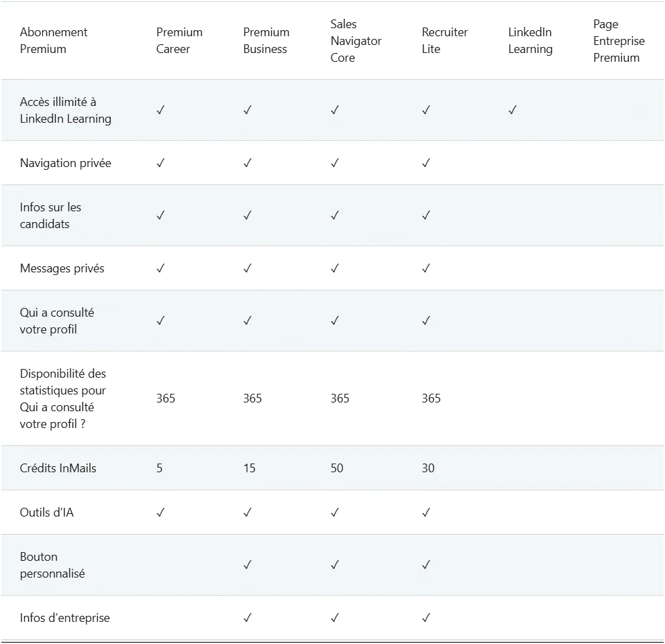Click Premium Business checkmark in Messages privés row

[x=247, y=268]
